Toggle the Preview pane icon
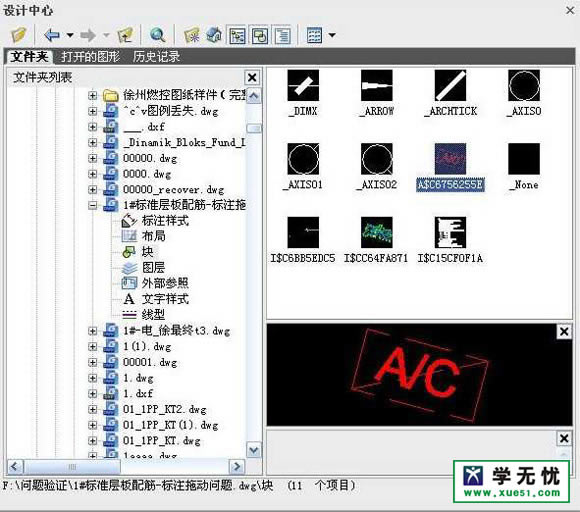Viewport: 580px width, 512px height. pyautogui.click(x=260, y=36)
